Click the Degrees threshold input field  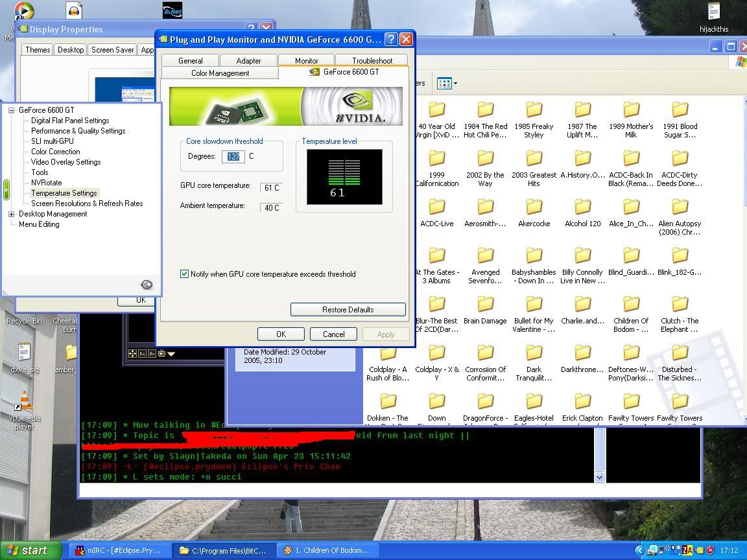coord(233,156)
